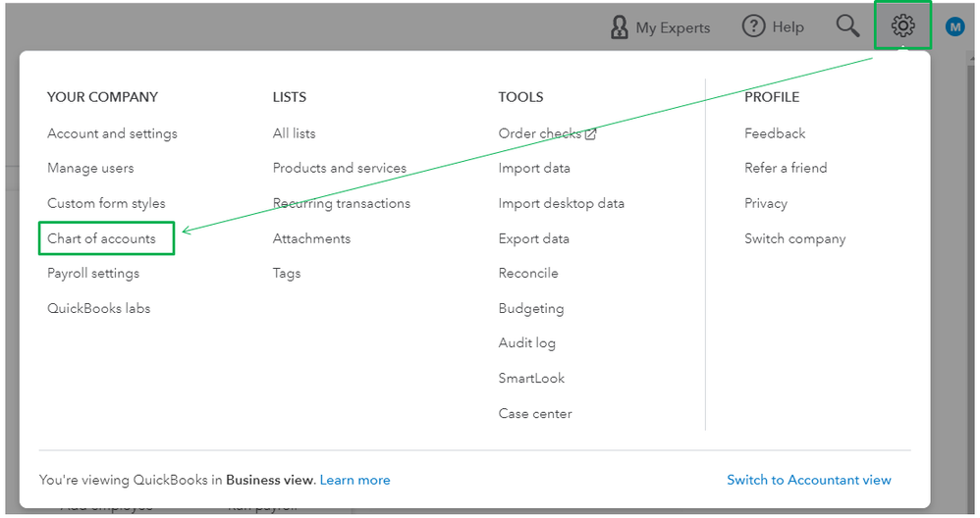This screenshot has height=518, width=980.
Task: Click the Learn more link
Action: coord(354,480)
